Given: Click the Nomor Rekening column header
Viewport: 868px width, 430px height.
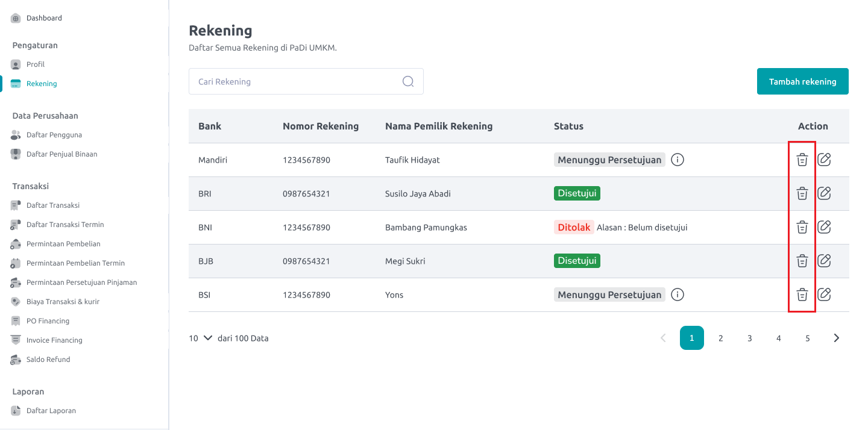Looking at the screenshot, I should point(321,126).
